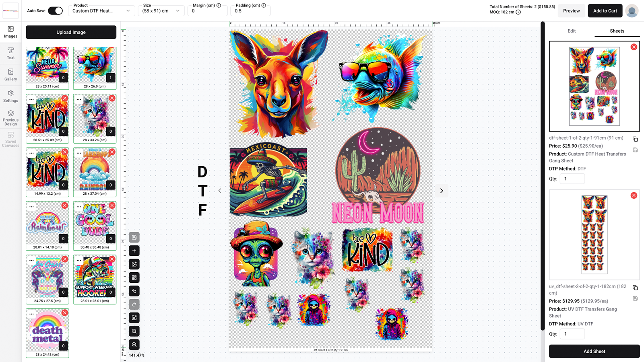Click the Add to Cart button

[x=605, y=11]
